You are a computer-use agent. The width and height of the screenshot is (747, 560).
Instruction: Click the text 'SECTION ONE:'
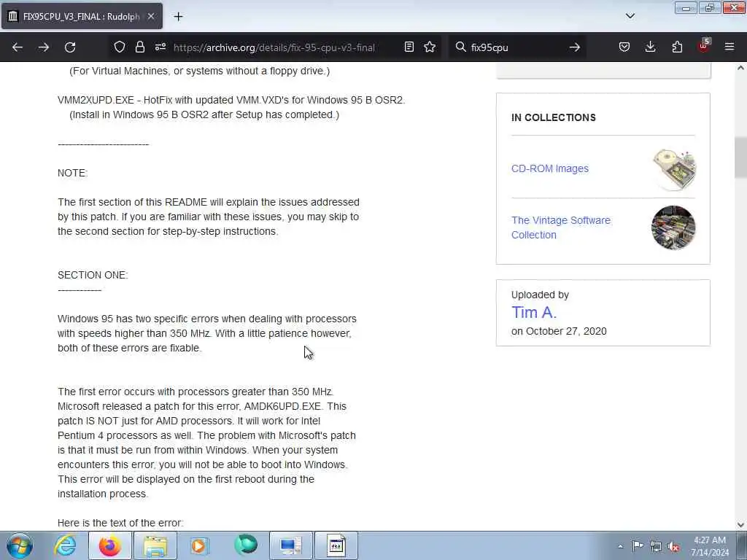click(93, 275)
